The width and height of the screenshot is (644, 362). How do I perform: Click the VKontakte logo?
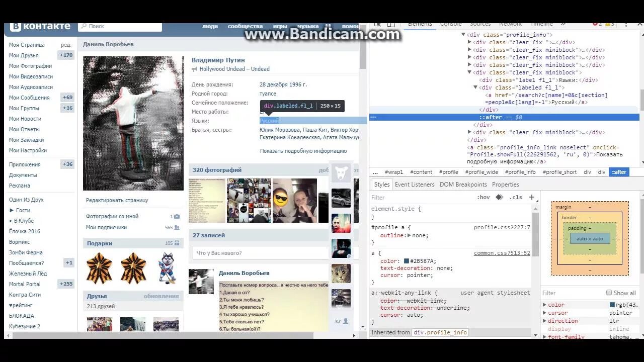pos(40,26)
